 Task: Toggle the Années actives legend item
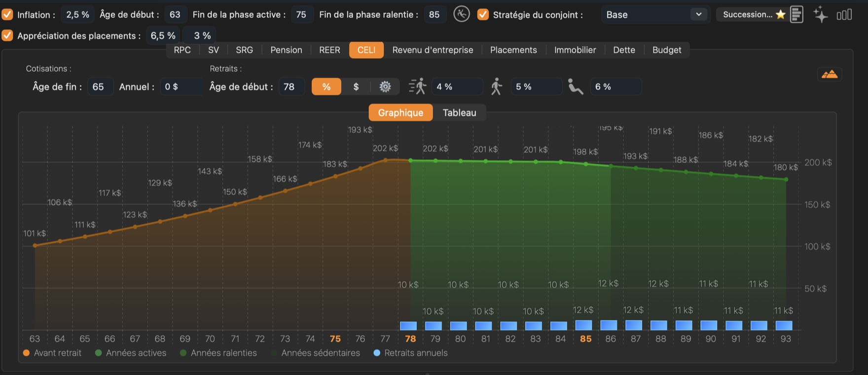(131, 353)
